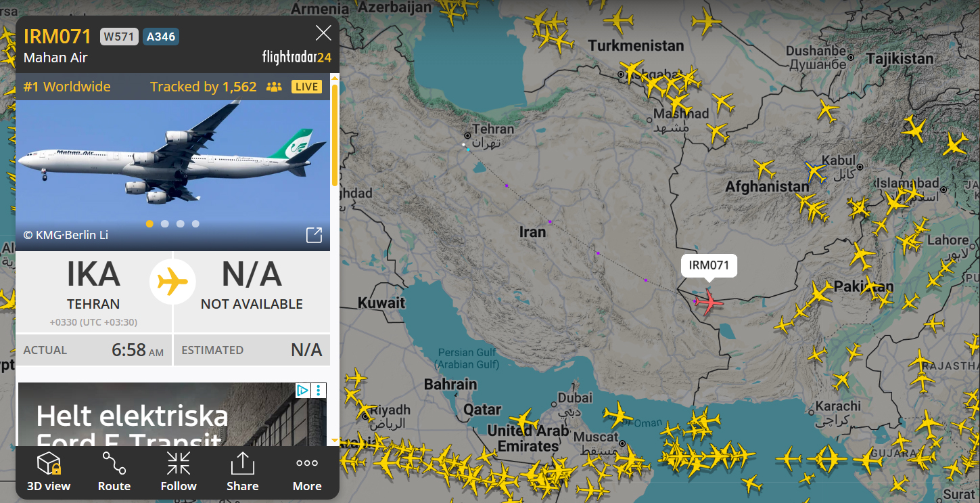The height and width of the screenshot is (503, 980).
Task: Share this flight
Action: coord(242,472)
